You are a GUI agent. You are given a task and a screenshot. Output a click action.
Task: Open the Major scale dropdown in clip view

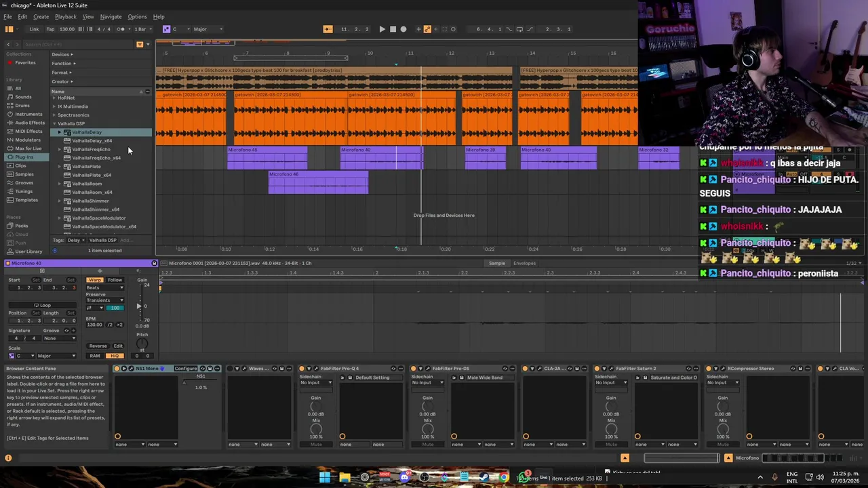click(x=56, y=356)
